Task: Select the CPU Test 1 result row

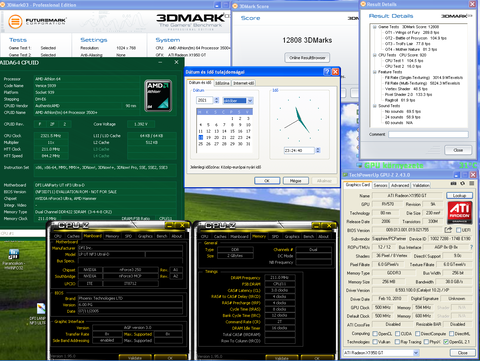Action: [x=404, y=61]
